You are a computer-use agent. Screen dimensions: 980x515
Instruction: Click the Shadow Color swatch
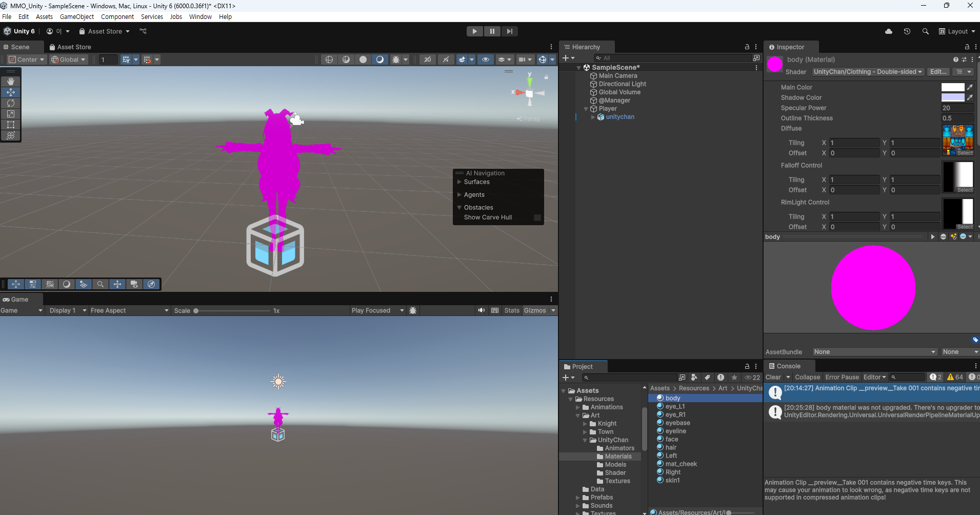[953, 97]
